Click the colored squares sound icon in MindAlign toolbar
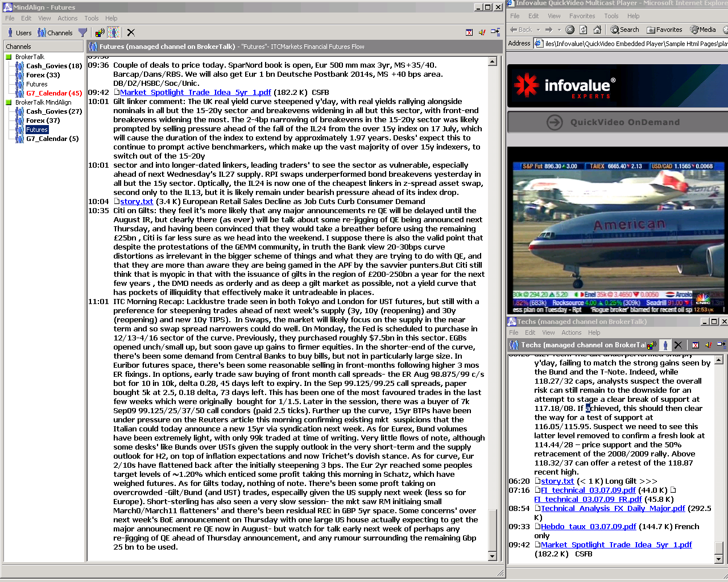The width and height of the screenshot is (728, 582). (x=100, y=33)
